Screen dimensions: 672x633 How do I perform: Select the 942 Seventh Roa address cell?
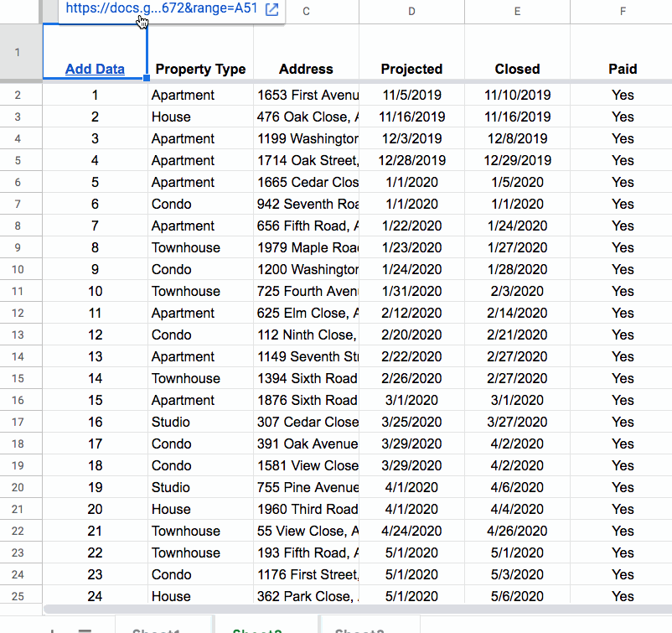pos(306,204)
